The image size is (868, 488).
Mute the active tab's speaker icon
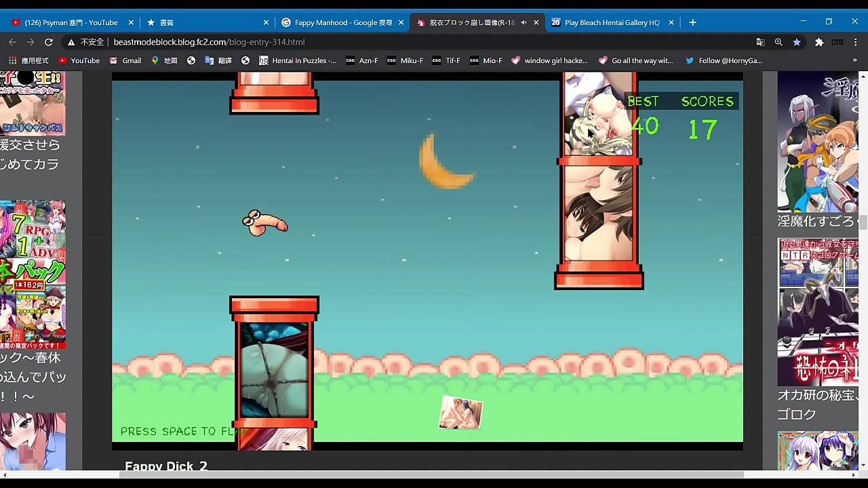(x=524, y=22)
